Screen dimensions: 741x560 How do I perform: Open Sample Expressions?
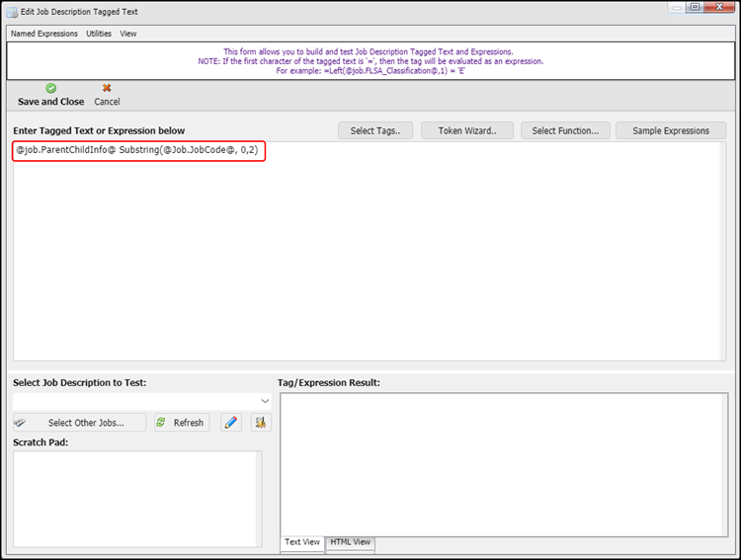pyautogui.click(x=671, y=130)
